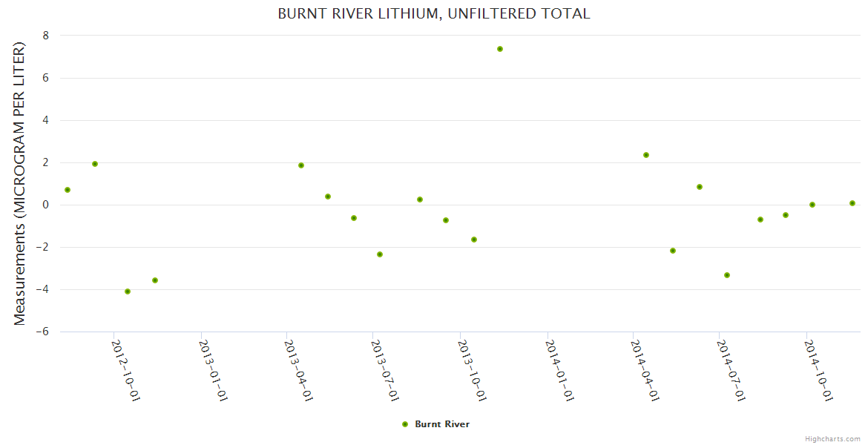
Task: Click the y-axis label for 8
Action: [45, 36]
